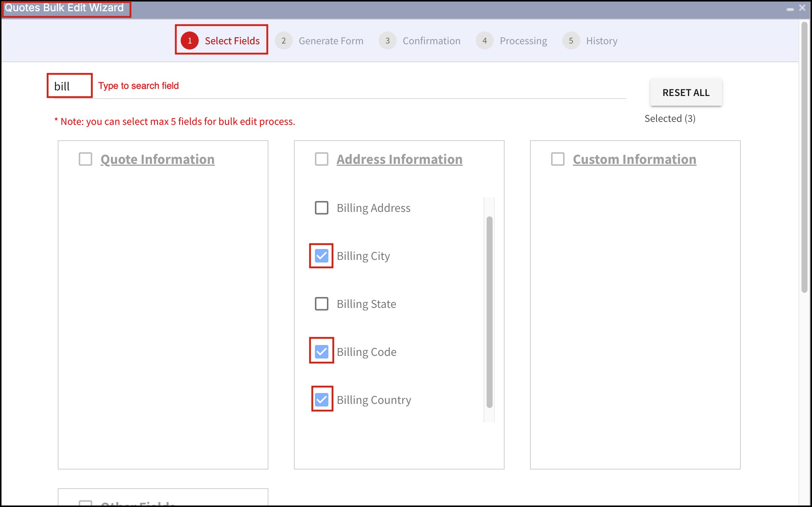
Task: Go to the Confirmation step
Action: coord(431,40)
